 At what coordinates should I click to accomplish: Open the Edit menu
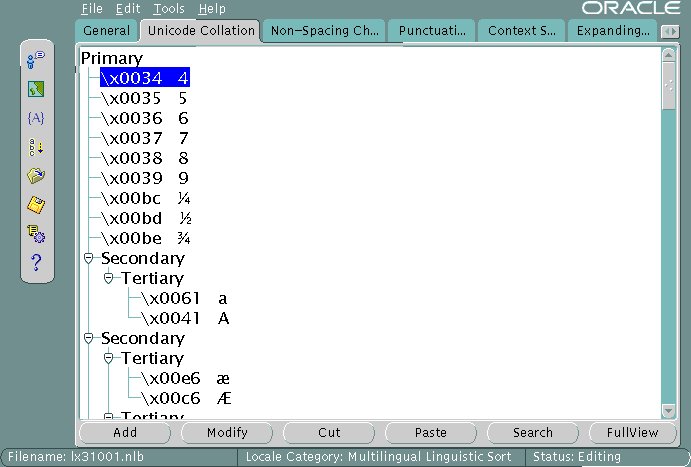(128, 9)
